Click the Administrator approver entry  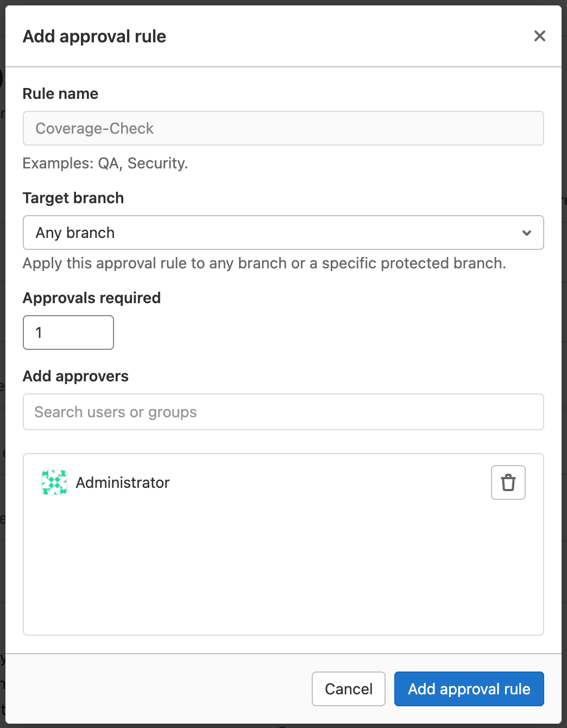coord(123,482)
